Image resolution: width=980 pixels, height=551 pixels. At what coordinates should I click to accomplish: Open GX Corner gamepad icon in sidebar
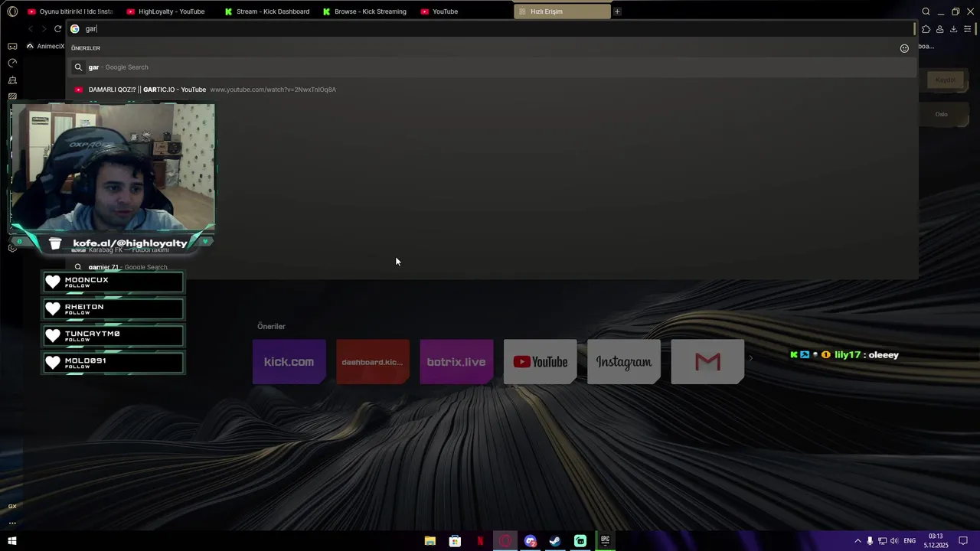coord(12,46)
